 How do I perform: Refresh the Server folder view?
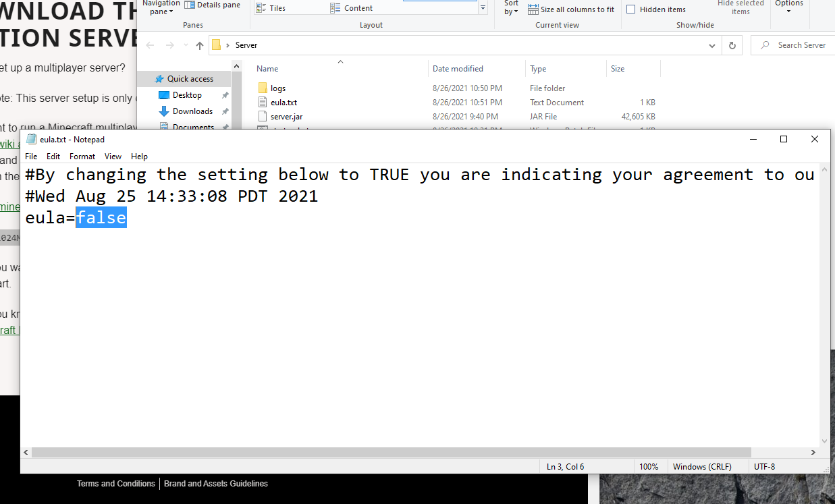tap(732, 45)
